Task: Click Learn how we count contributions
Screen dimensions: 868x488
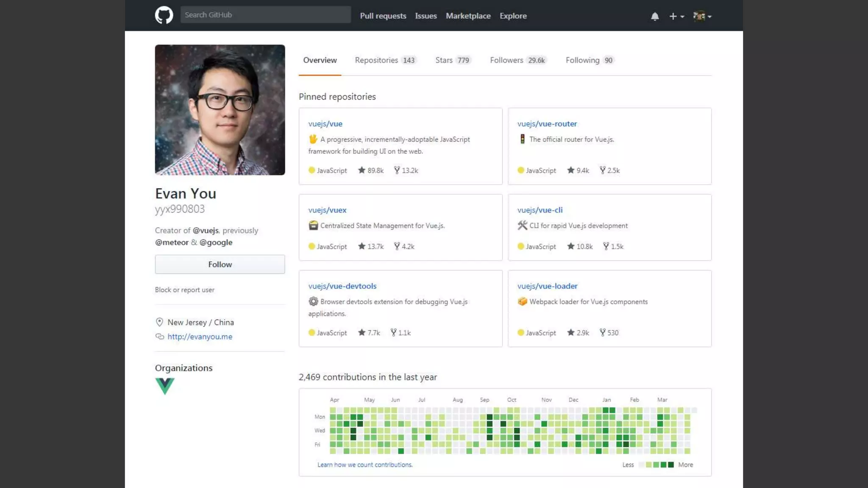Action: (364, 465)
